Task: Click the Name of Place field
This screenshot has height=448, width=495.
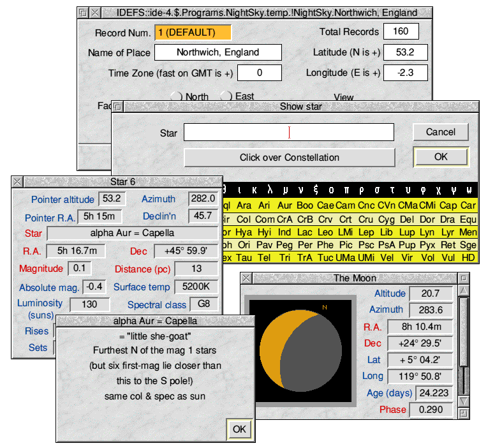Action: click(218, 52)
